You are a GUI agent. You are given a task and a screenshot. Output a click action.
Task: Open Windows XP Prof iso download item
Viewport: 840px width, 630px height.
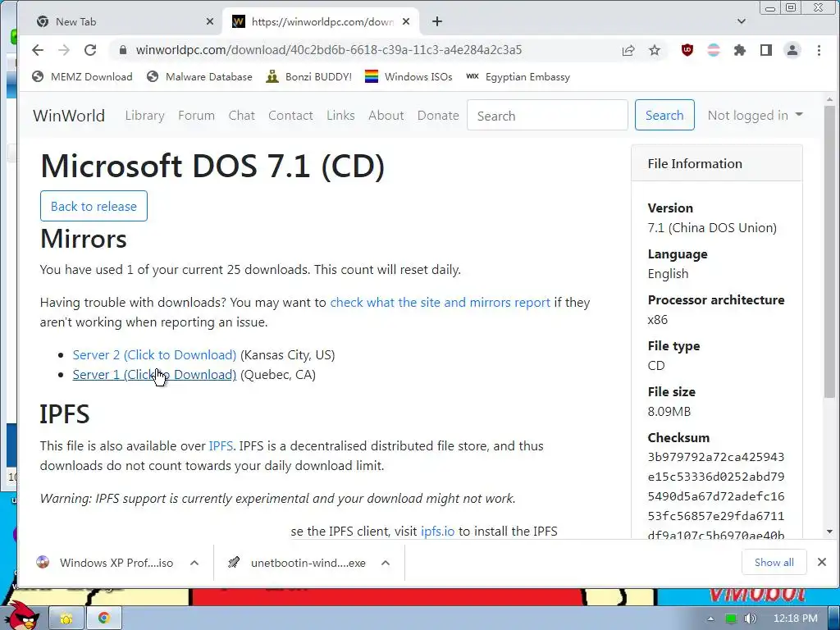click(105, 563)
